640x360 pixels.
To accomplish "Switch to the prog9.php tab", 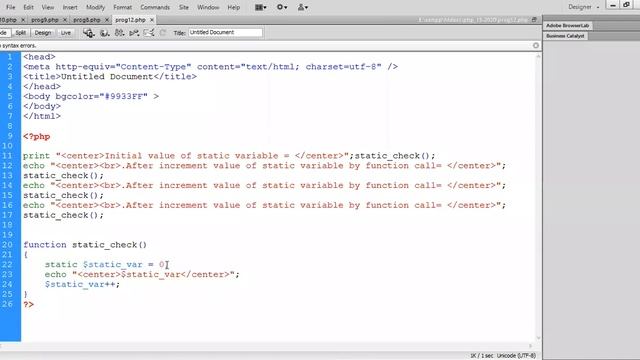I will [44, 20].
